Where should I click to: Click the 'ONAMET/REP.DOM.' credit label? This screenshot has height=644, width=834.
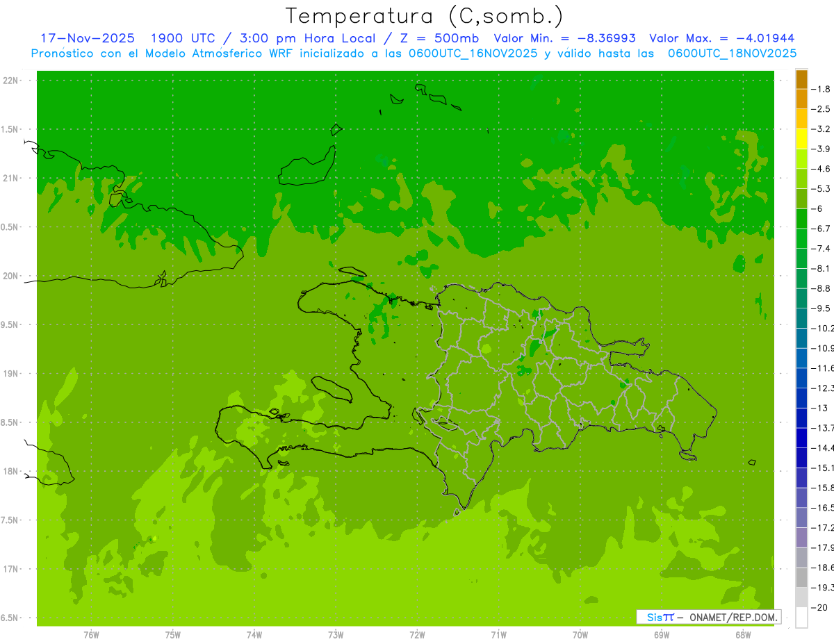(x=733, y=617)
